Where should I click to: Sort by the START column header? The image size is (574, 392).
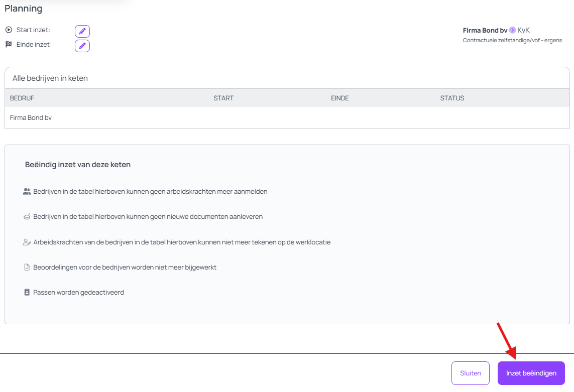tap(223, 98)
